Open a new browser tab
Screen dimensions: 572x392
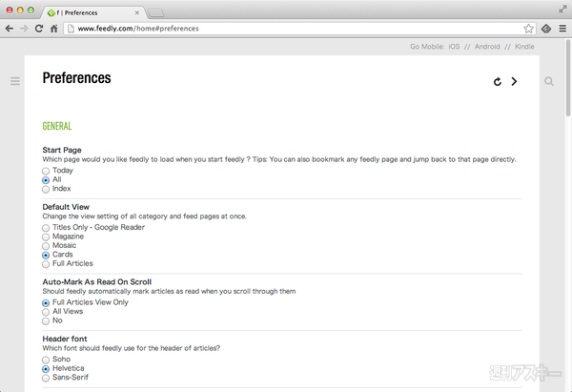(x=155, y=13)
